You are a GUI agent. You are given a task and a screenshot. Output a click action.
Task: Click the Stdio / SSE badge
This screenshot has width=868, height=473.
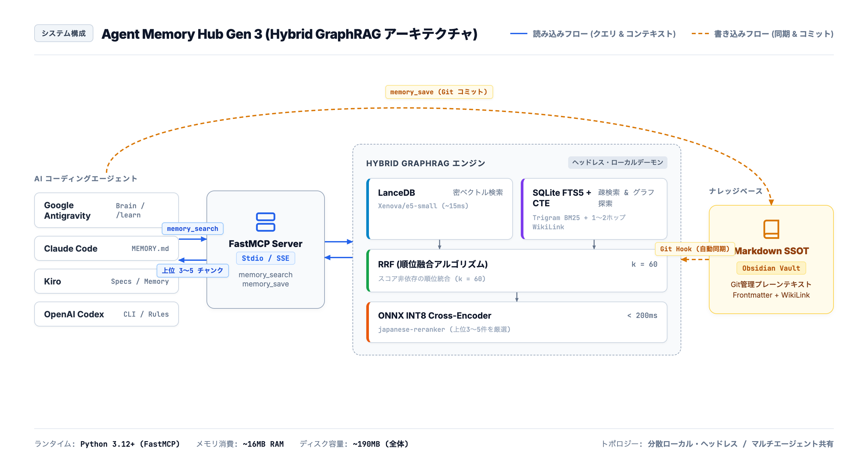pyautogui.click(x=266, y=258)
